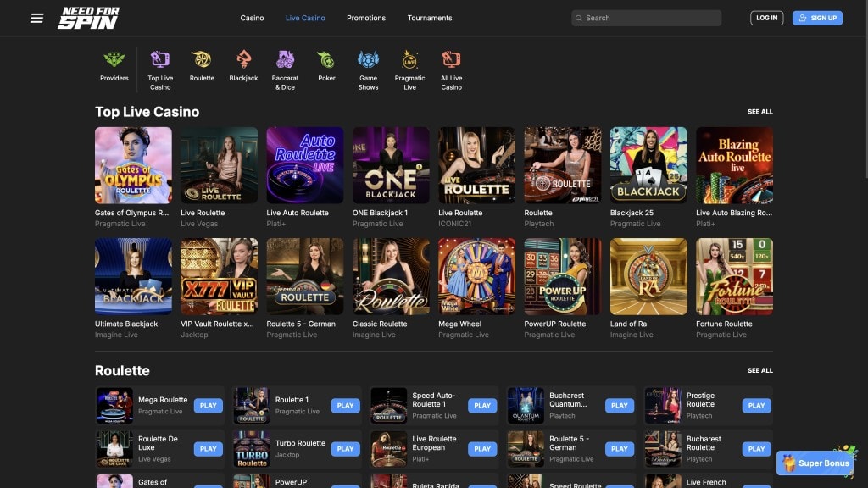Click the "Live French" list item text
868x488 pixels.
point(706,482)
